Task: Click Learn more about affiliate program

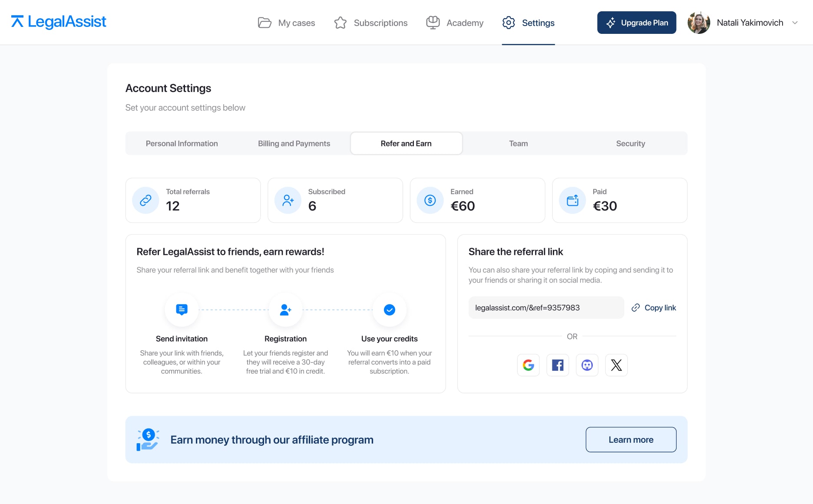Action: pos(631,439)
